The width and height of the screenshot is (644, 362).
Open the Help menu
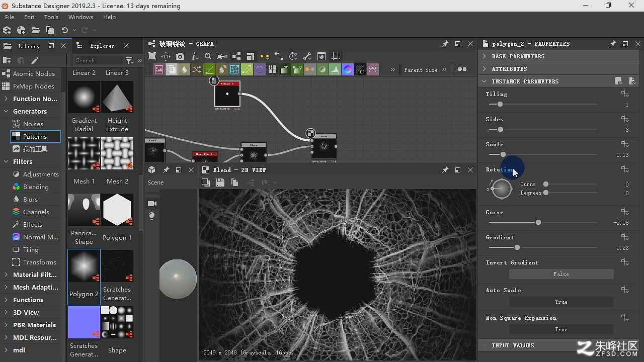(x=109, y=17)
